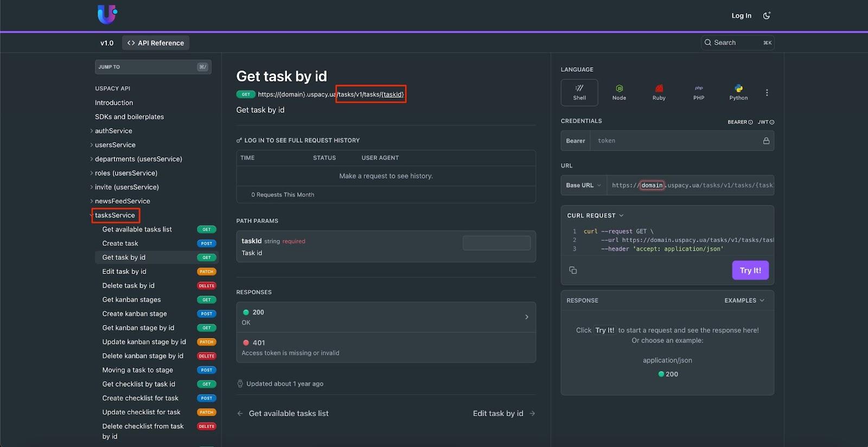Select the Node language icon

(x=619, y=92)
